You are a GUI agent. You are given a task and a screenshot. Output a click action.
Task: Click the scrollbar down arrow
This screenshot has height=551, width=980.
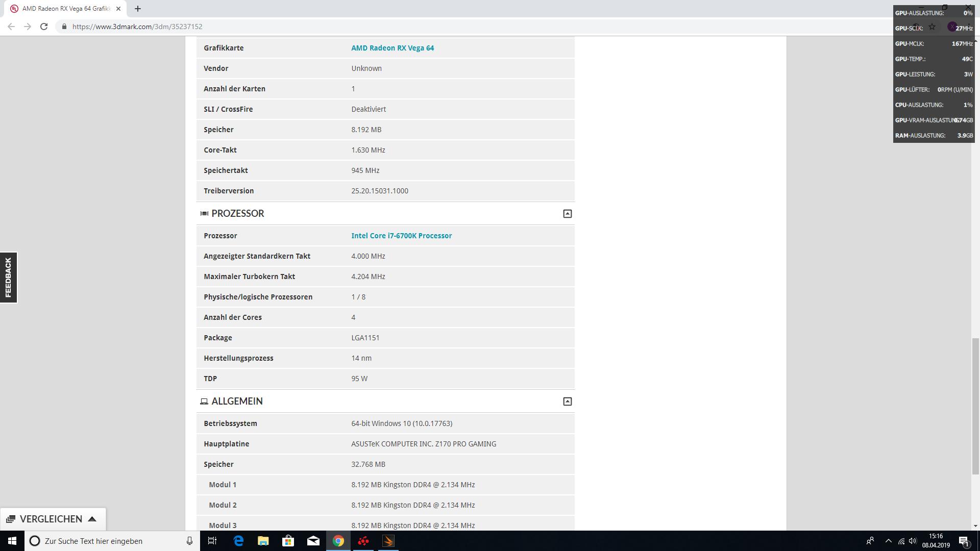pos(975,526)
